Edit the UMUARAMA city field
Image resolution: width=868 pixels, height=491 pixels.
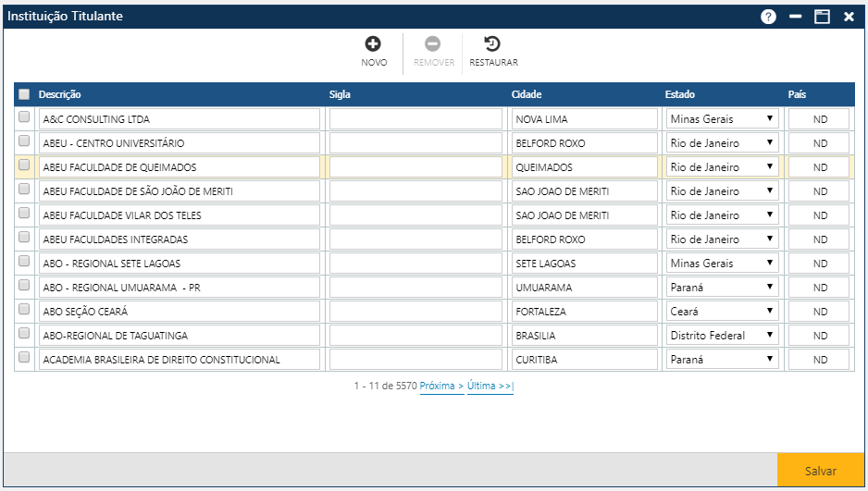pyautogui.click(x=585, y=287)
